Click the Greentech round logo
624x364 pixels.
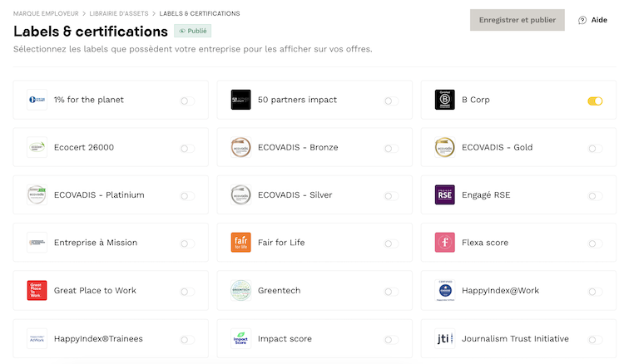click(x=240, y=291)
